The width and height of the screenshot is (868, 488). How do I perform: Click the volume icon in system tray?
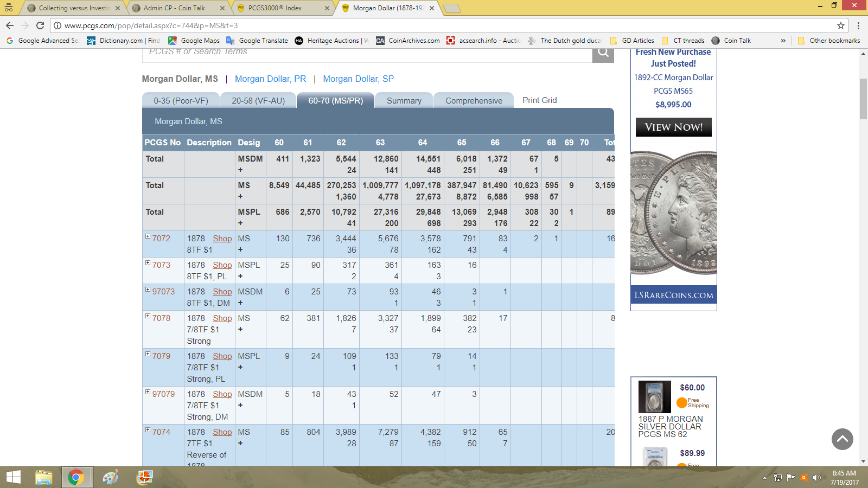817,477
